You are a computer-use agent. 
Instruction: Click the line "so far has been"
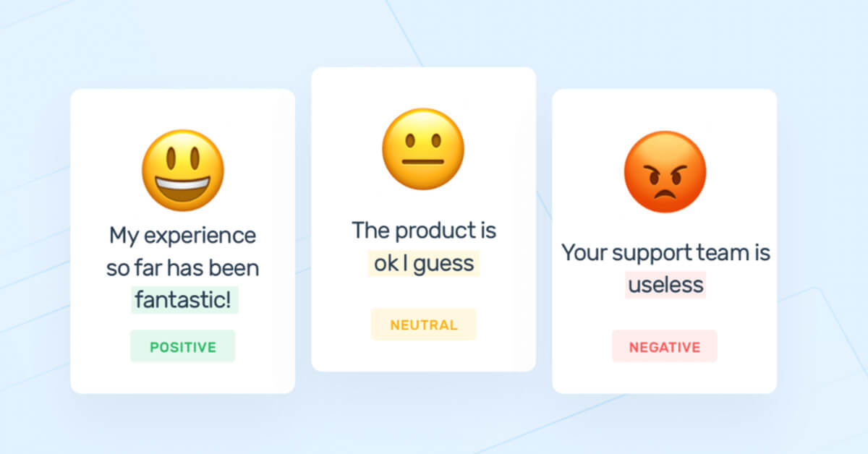coord(182,268)
